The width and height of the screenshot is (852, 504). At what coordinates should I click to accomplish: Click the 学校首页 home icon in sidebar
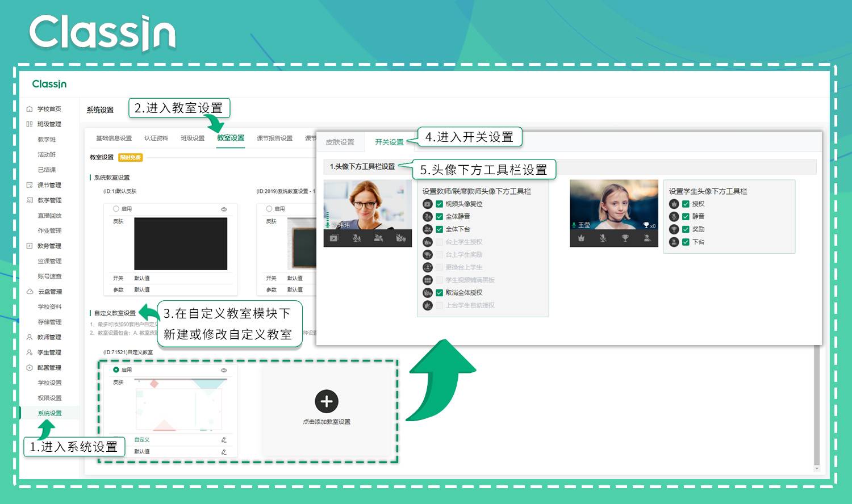(x=30, y=109)
